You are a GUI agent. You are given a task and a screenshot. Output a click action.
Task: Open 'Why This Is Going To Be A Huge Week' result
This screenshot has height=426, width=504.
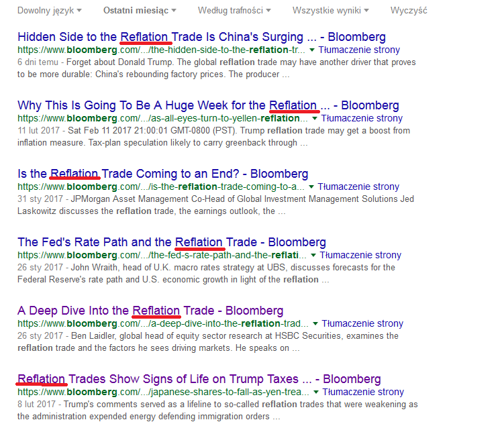click(x=208, y=105)
